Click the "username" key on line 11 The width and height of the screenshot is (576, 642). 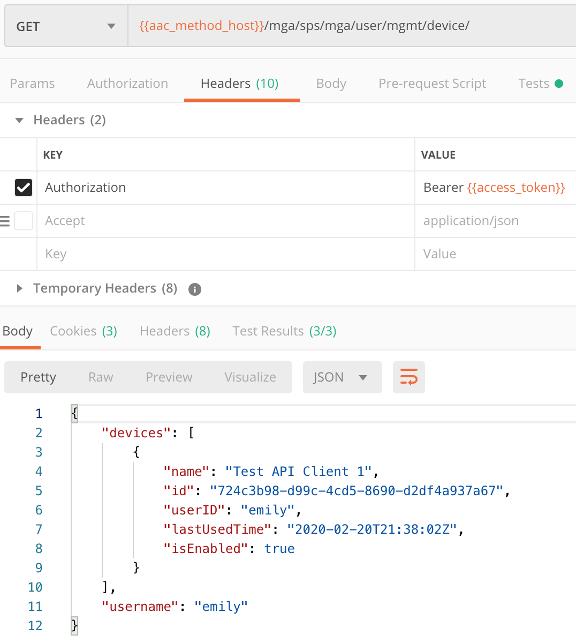(140, 606)
